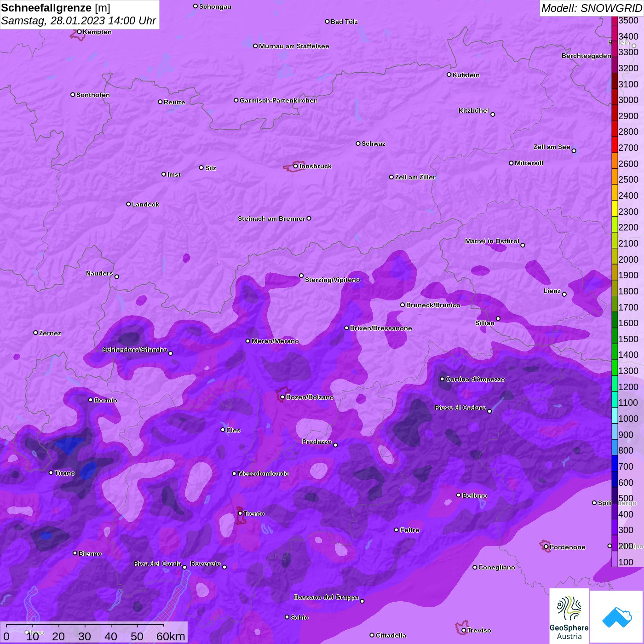Click the Kufstein location dot
This screenshot has height=644, width=644.
point(449,75)
